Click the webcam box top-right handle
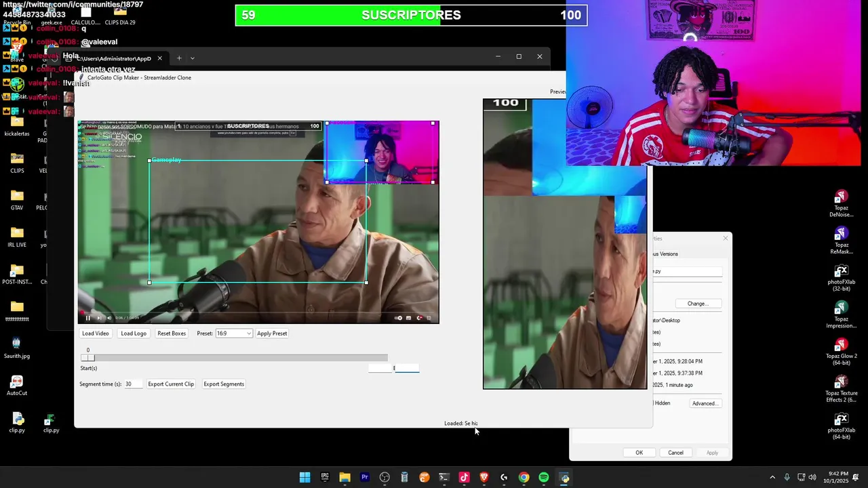868x488 pixels. click(433, 123)
